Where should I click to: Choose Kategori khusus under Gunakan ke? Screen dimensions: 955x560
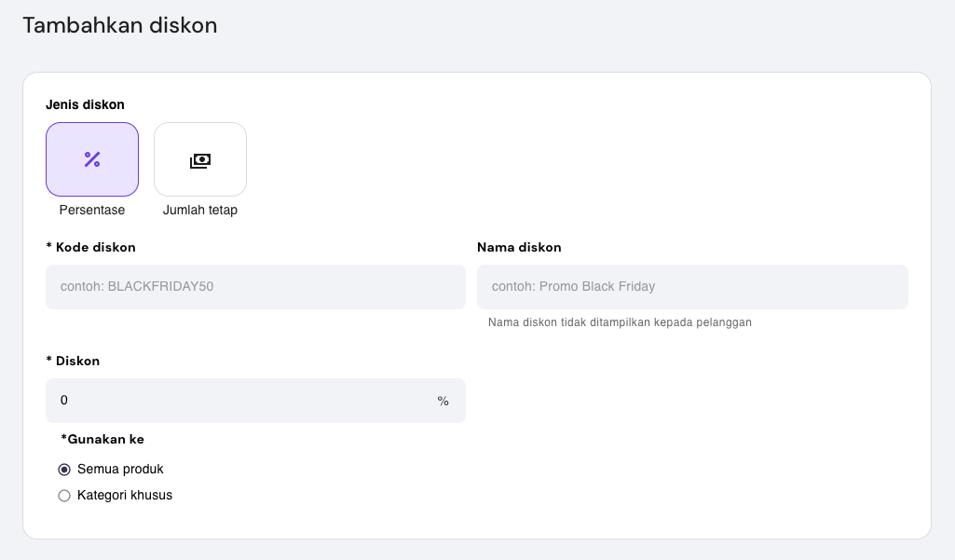click(x=63, y=495)
